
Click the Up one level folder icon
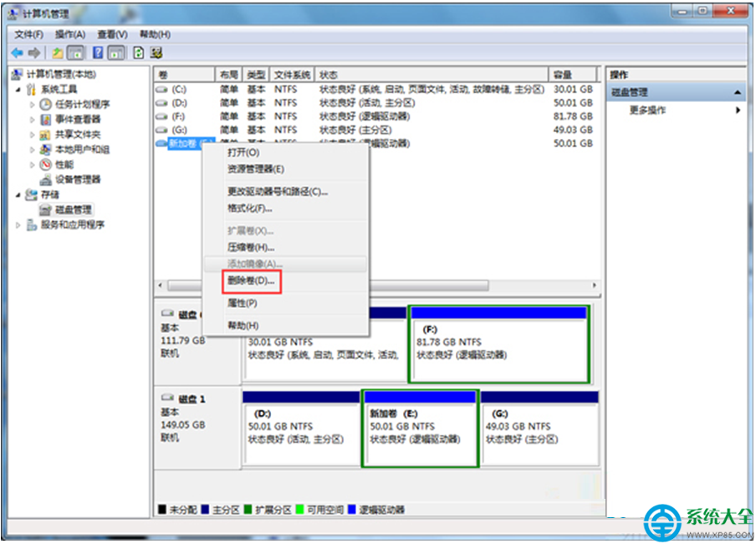58,53
